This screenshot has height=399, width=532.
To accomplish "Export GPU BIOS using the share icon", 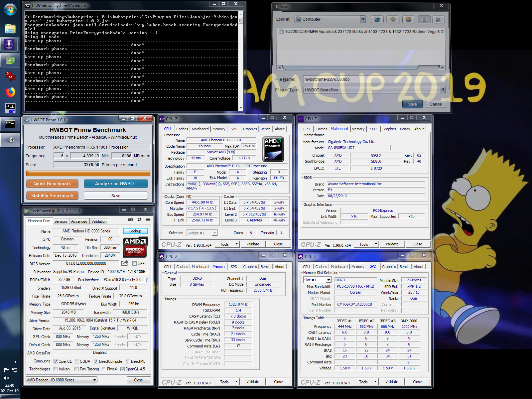I will pos(125,263).
